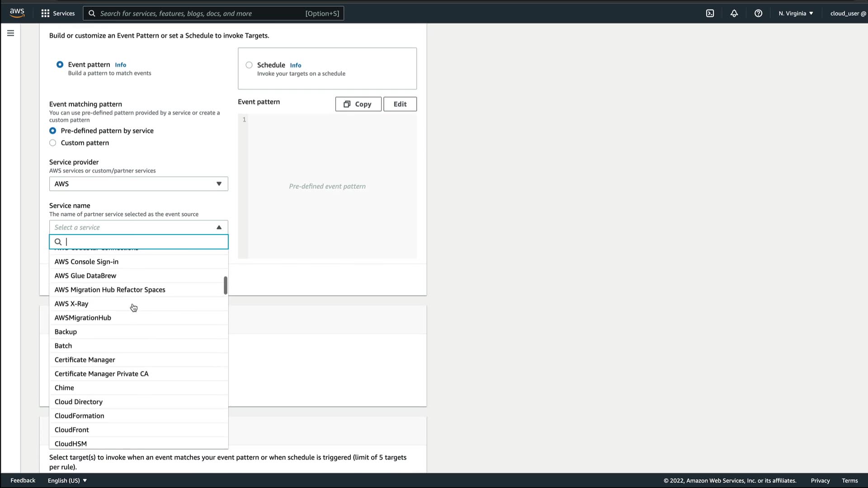Choose AWS X-Ray from service list
The height and width of the screenshot is (488, 868).
coord(71,304)
